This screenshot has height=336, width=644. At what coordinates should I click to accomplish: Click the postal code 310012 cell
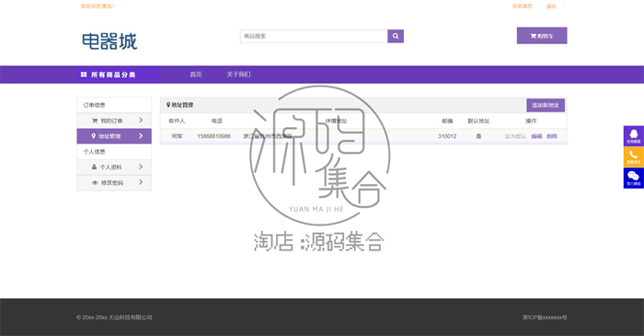pyautogui.click(x=447, y=136)
